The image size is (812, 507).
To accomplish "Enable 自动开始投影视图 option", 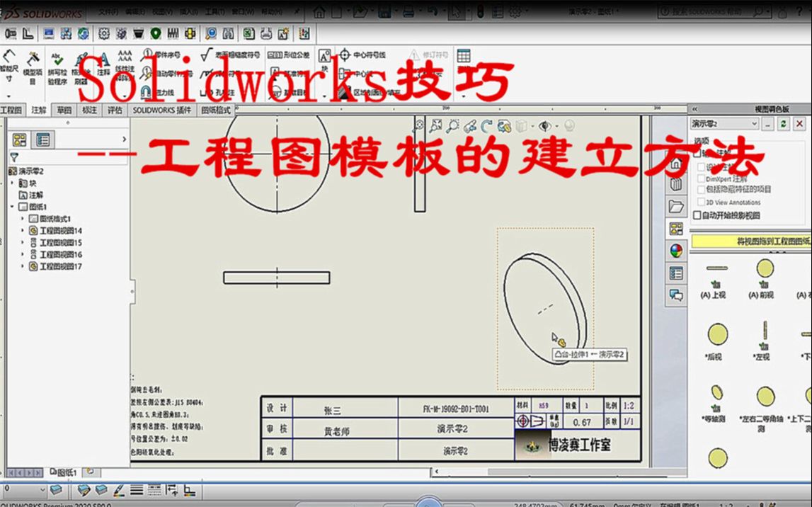I will click(x=697, y=215).
